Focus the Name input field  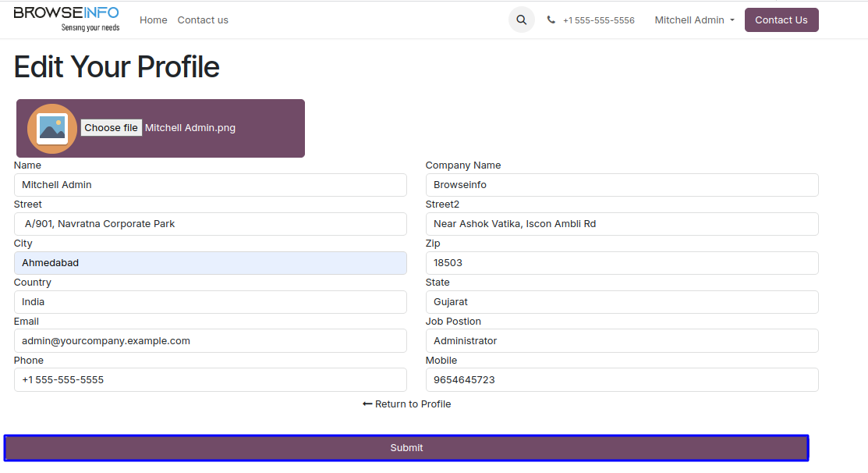211,185
